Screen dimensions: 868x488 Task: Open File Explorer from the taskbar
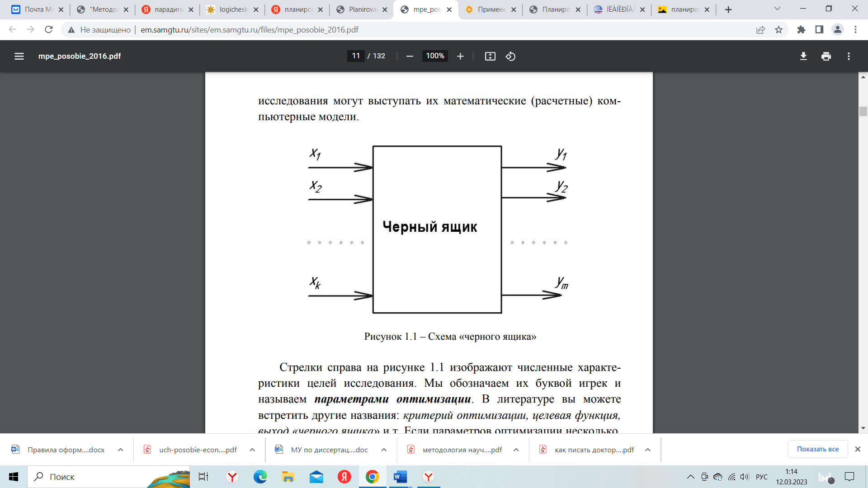click(x=288, y=477)
